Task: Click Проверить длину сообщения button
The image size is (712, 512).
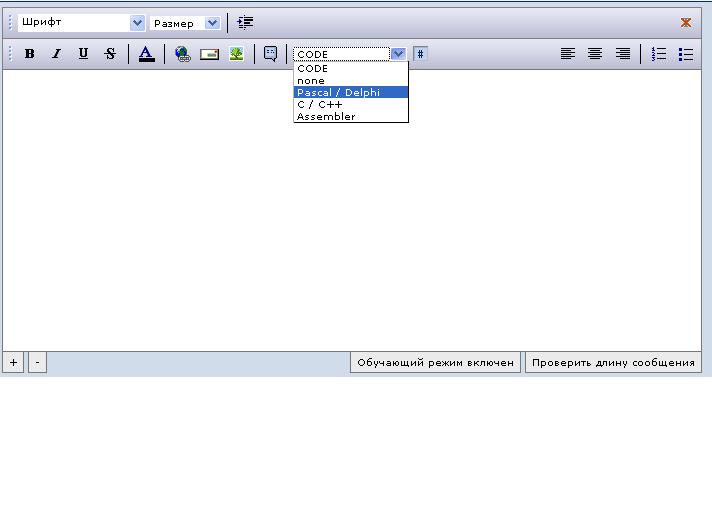Action: (613, 363)
